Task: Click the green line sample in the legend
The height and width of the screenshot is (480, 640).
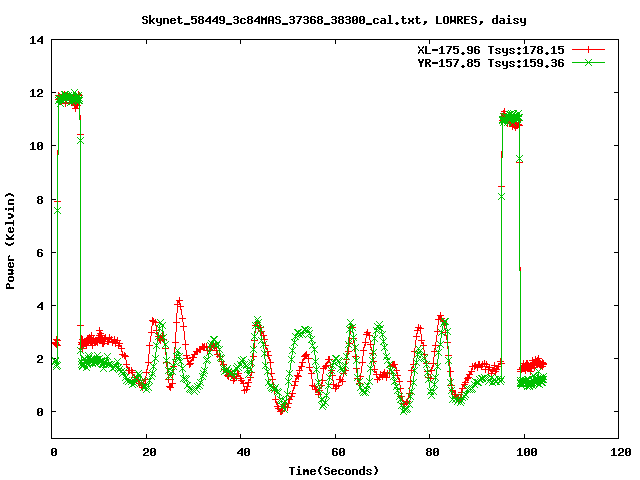Action: click(588, 62)
